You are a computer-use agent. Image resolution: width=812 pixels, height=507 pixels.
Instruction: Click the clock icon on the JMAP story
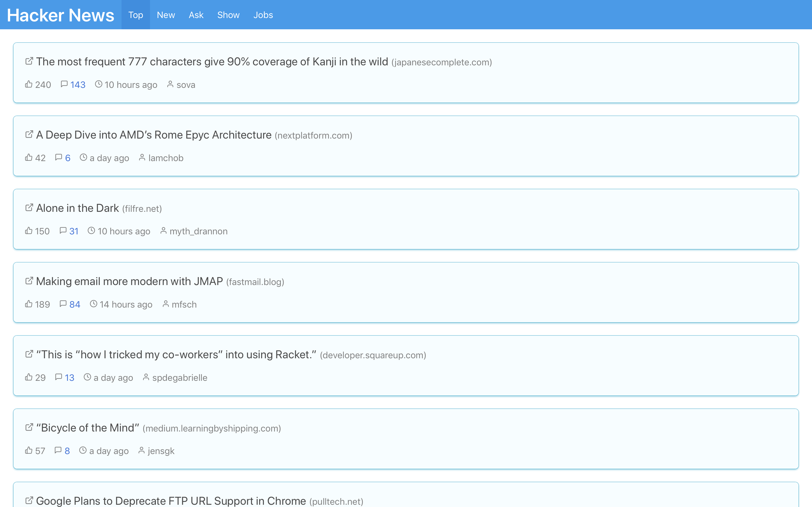94,304
